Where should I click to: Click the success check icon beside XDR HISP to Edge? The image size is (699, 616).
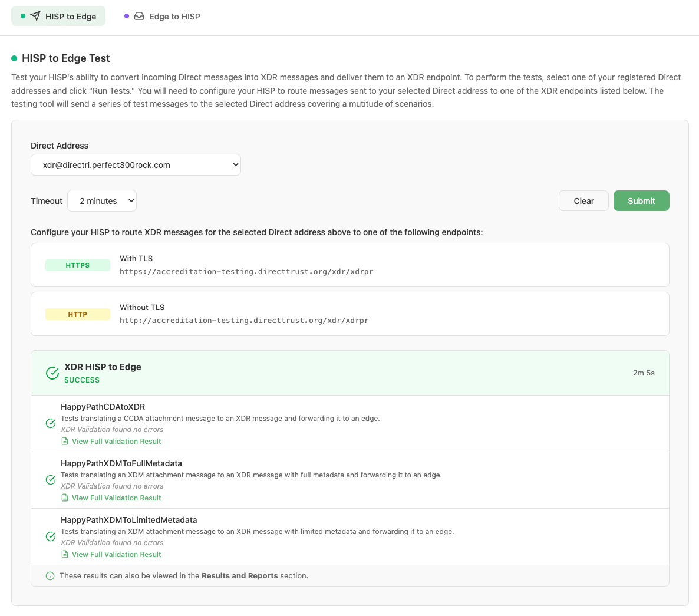(x=52, y=373)
